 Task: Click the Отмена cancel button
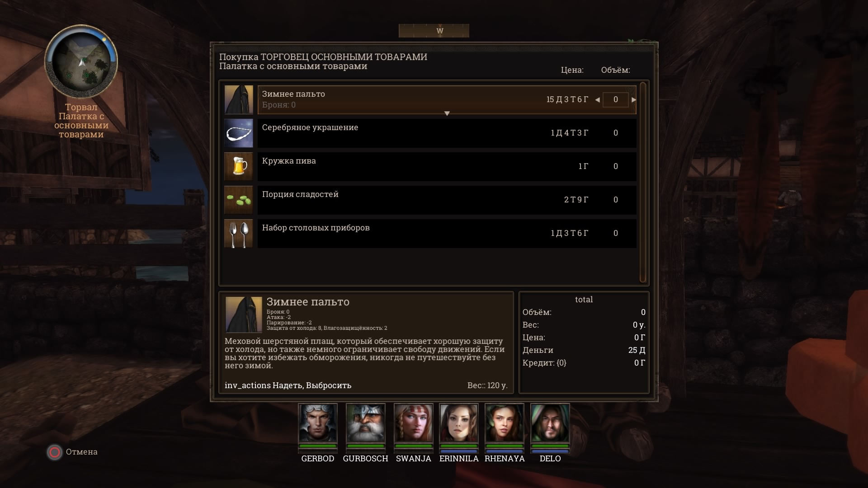pyautogui.click(x=72, y=452)
